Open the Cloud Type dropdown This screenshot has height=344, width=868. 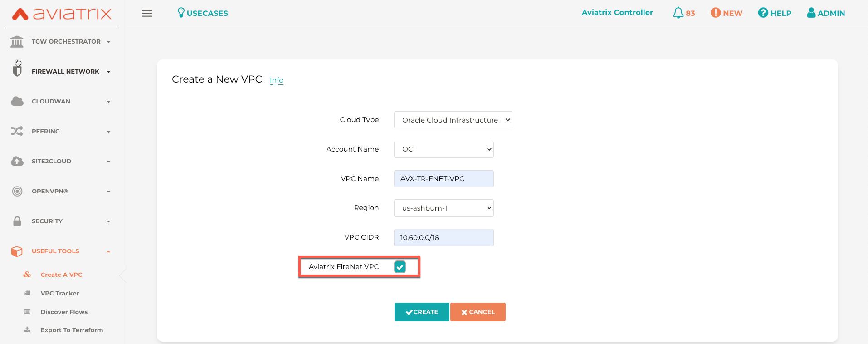453,120
